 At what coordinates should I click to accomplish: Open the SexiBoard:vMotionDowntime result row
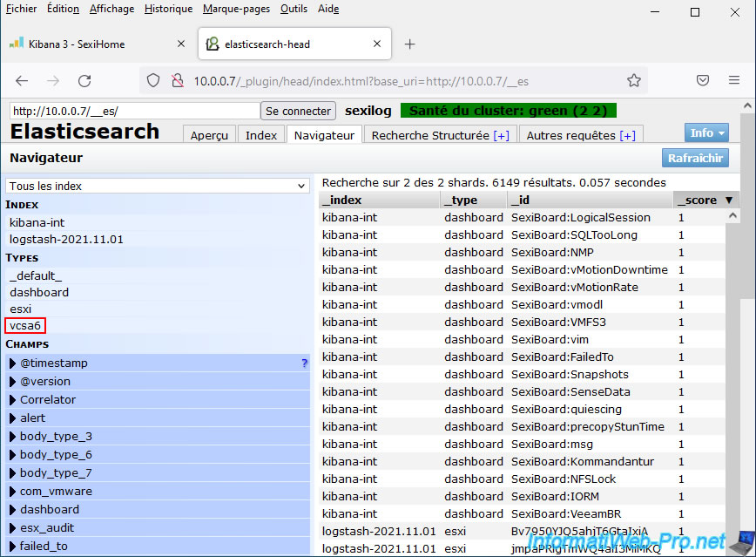click(523, 270)
